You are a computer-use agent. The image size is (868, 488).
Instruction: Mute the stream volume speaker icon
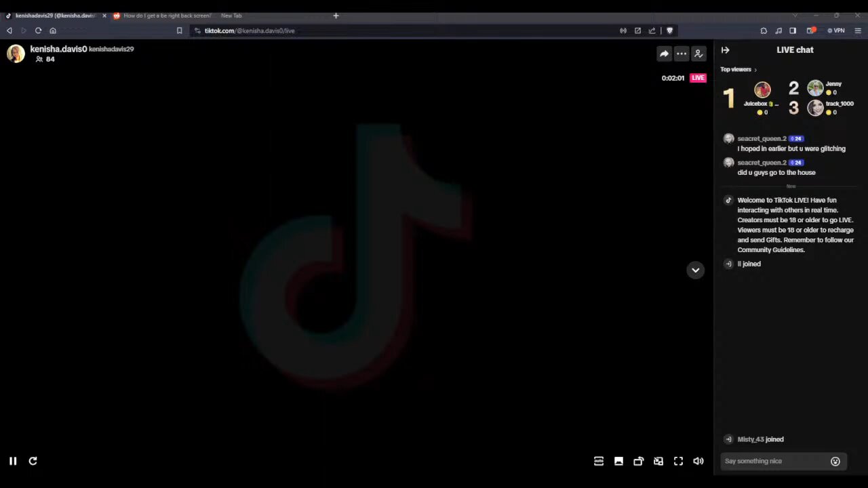coord(698,461)
